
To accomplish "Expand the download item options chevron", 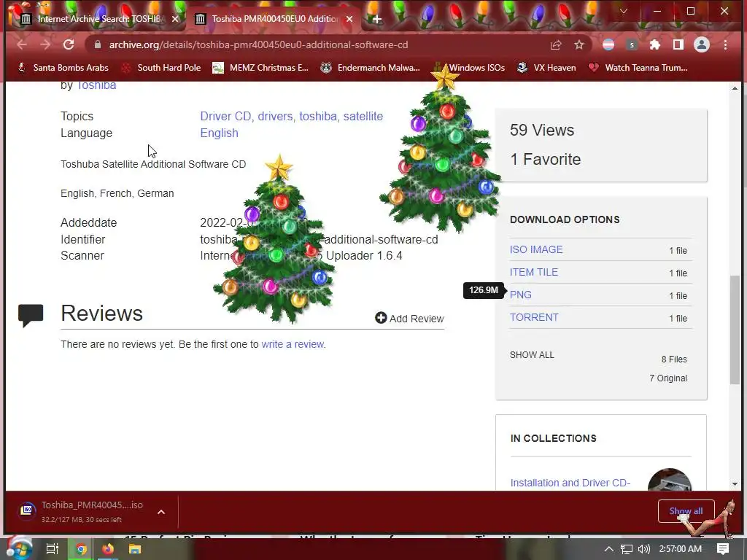I will [x=161, y=512].
